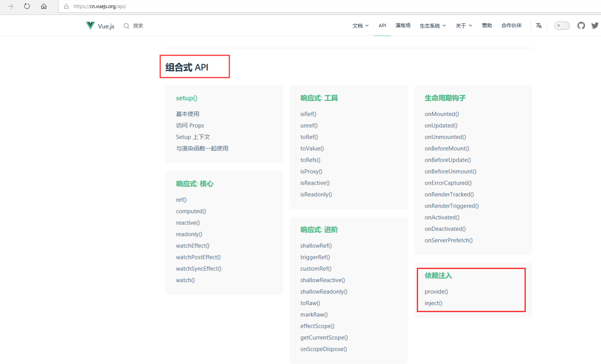This screenshot has height=364, width=601.
Task: Open the 访问 Props link
Action: tap(190, 125)
